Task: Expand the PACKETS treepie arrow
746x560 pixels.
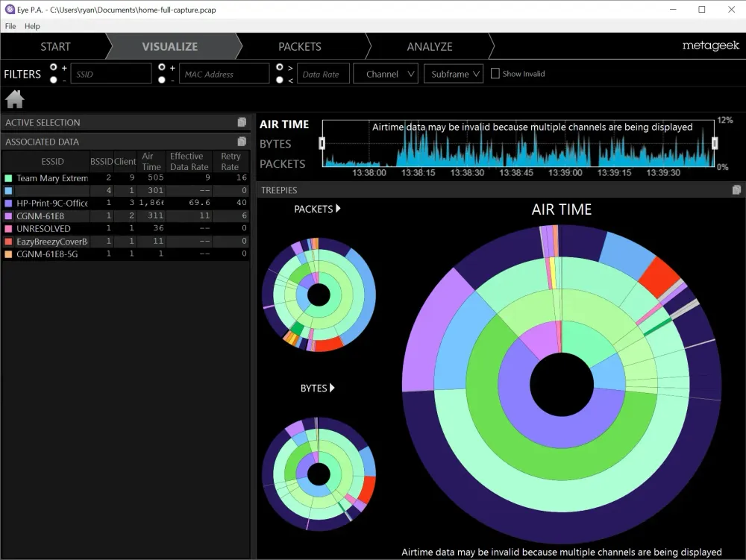Action: [336, 209]
